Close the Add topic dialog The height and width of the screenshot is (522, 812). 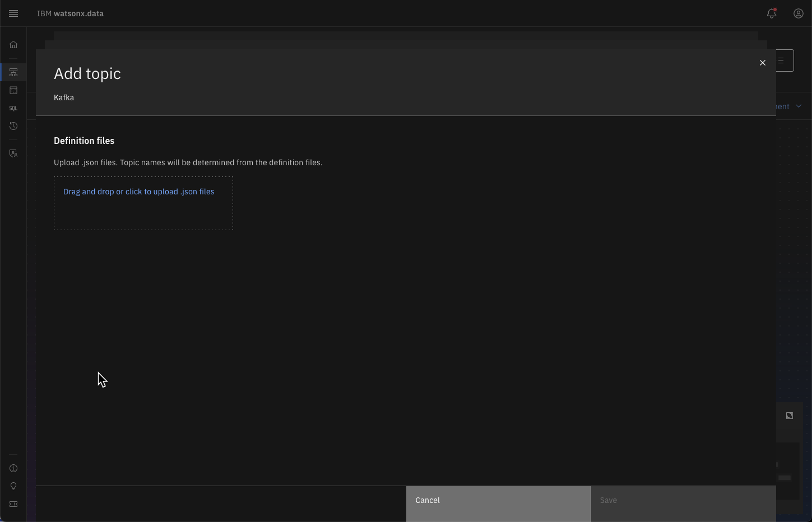point(763,63)
